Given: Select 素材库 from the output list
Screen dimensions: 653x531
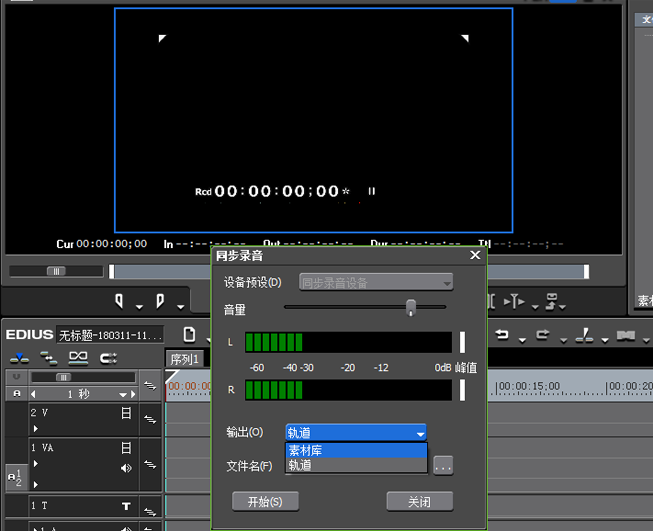Looking at the screenshot, I should 356,450.
